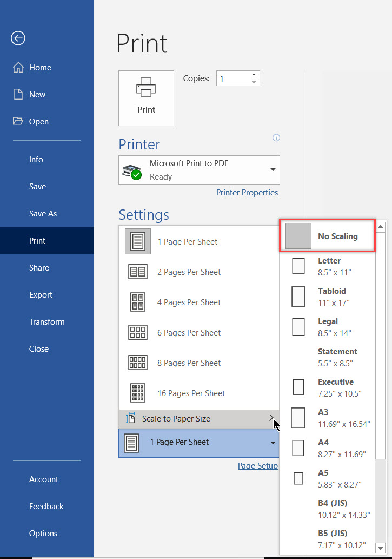The height and width of the screenshot is (559, 392).
Task: Click the page icon in the selected dropdown
Action: (131, 443)
